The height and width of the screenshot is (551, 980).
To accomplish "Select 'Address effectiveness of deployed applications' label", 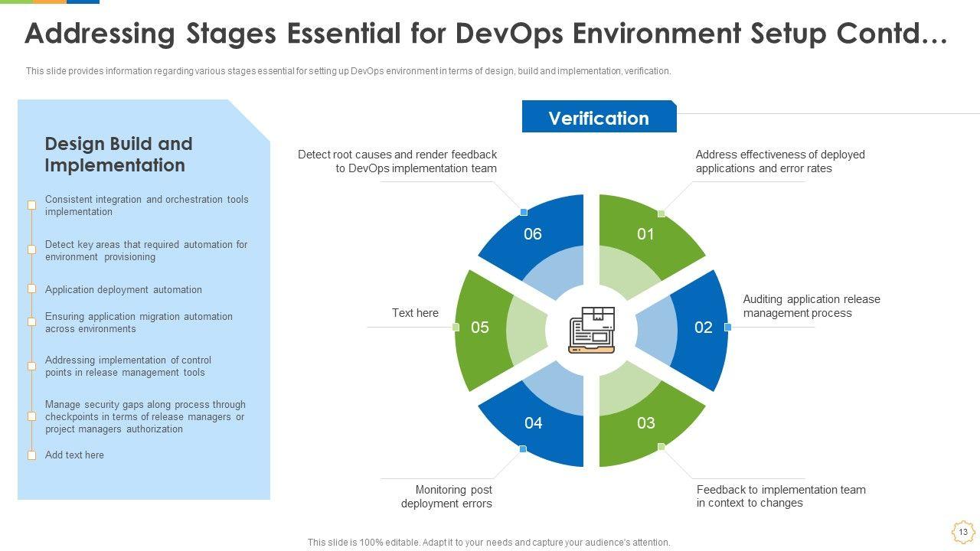I will 780,161.
